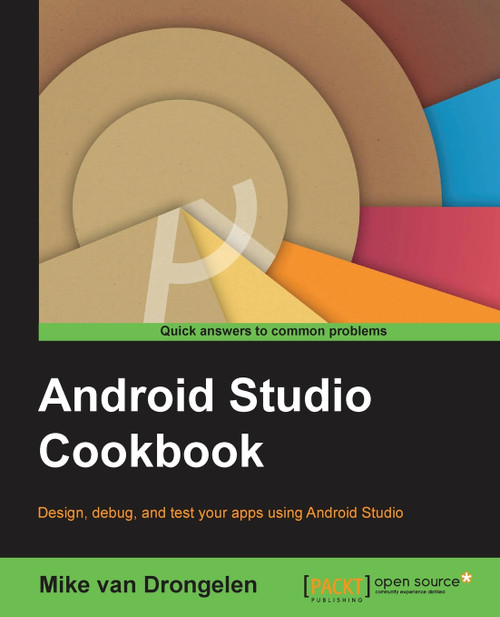This screenshot has height=617, width=500.
Task: Click the "open source" text beside the Packt logo
Action: (417, 582)
